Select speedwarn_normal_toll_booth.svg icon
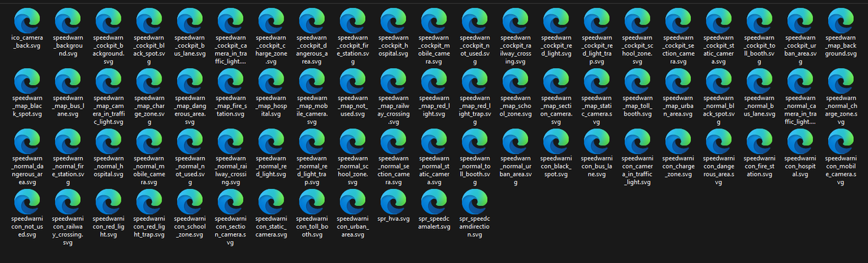The height and width of the screenshot is (263, 868). pyautogui.click(x=475, y=141)
